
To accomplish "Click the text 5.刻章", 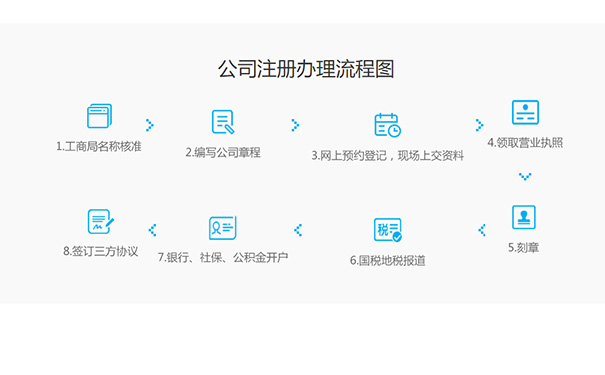I will (524, 247).
